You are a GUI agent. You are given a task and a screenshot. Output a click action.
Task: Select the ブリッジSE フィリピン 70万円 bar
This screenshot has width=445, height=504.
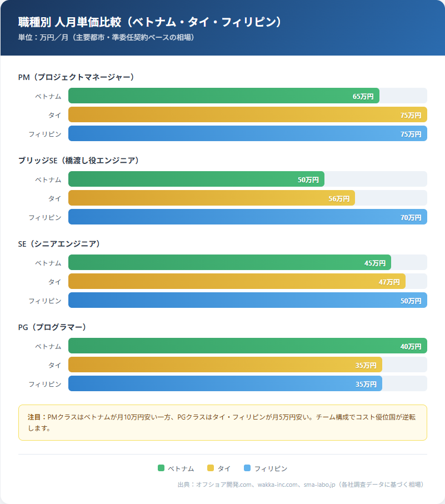pyautogui.click(x=247, y=217)
